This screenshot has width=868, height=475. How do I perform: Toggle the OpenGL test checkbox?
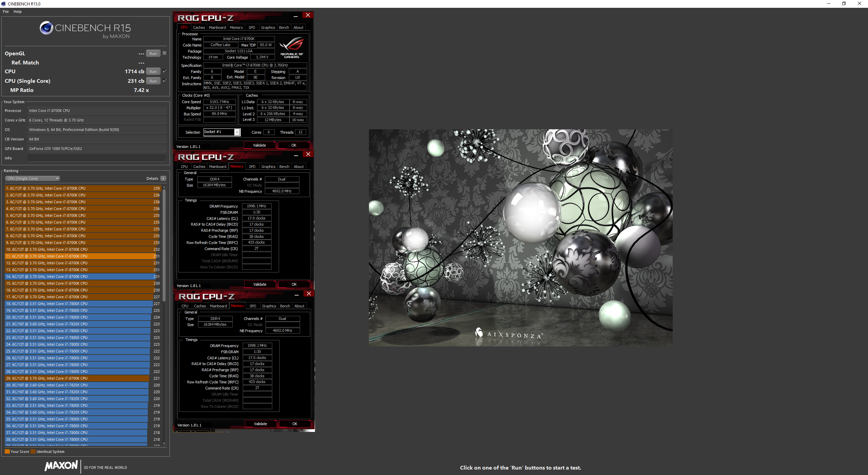click(164, 53)
